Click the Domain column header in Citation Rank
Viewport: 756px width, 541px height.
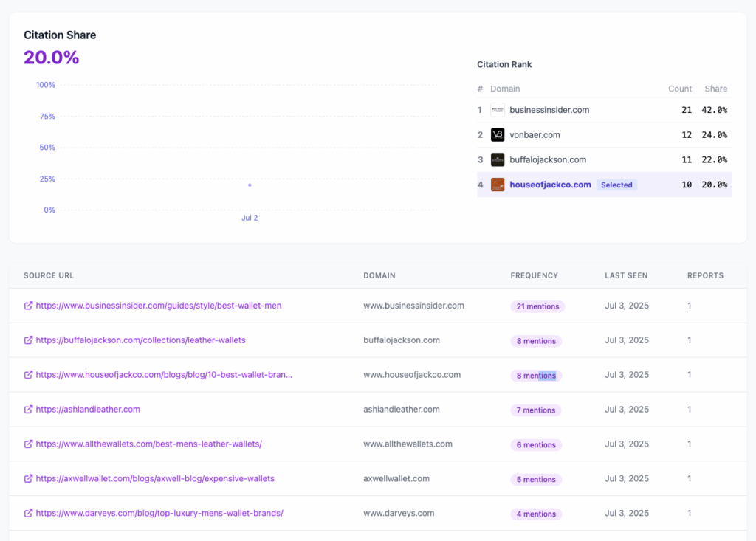pyautogui.click(x=505, y=89)
